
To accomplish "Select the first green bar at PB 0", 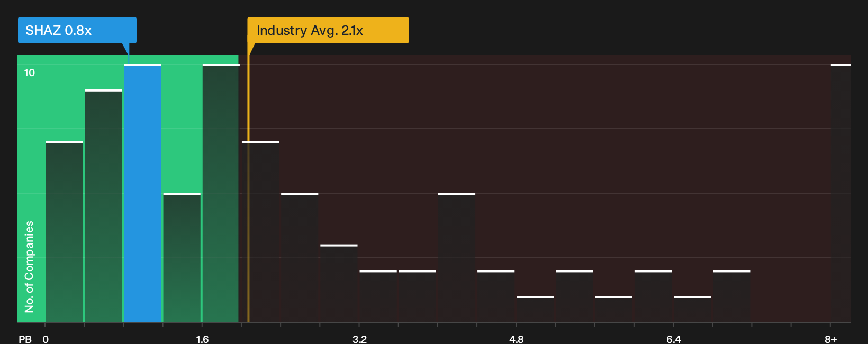I will pyautogui.click(x=64, y=232).
